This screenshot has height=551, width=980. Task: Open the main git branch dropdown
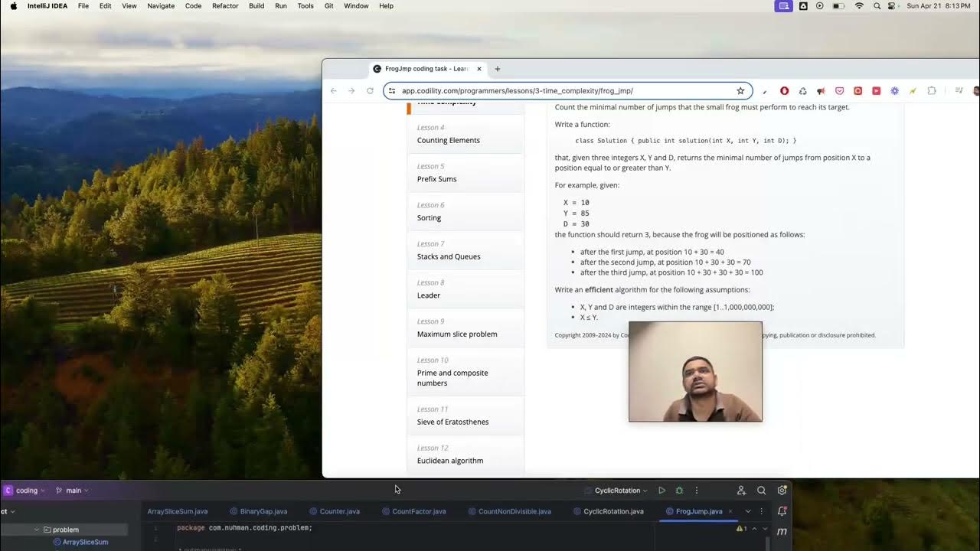coord(73,491)
